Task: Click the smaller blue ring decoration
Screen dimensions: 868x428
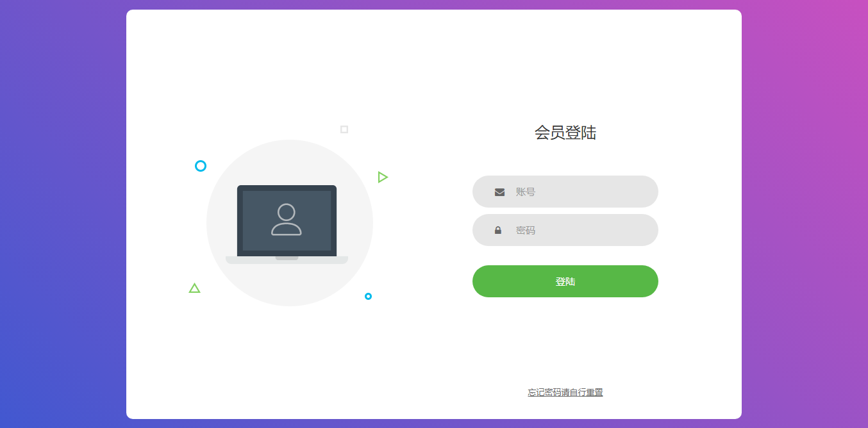Action: point(368,297)
